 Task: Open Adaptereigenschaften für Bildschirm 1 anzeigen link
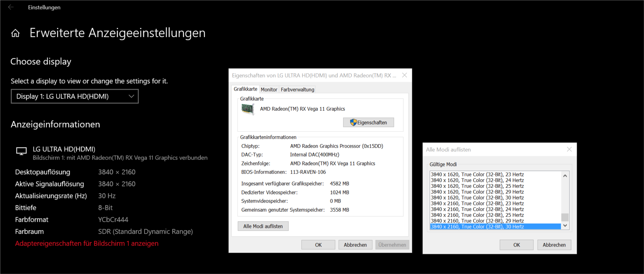click(87, 243)
